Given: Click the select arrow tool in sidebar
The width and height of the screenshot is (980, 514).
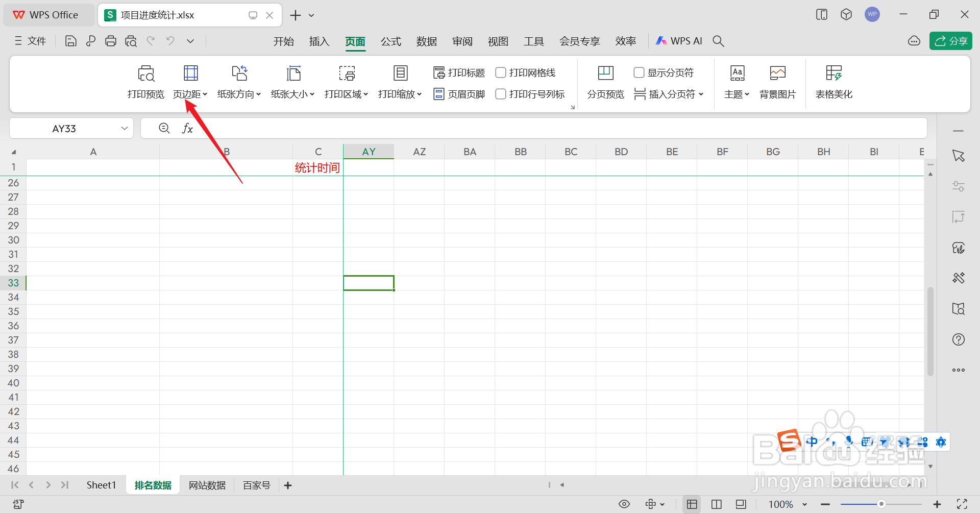Looking at the screenshot, I should pyautogui.click(x=959, y=156).
